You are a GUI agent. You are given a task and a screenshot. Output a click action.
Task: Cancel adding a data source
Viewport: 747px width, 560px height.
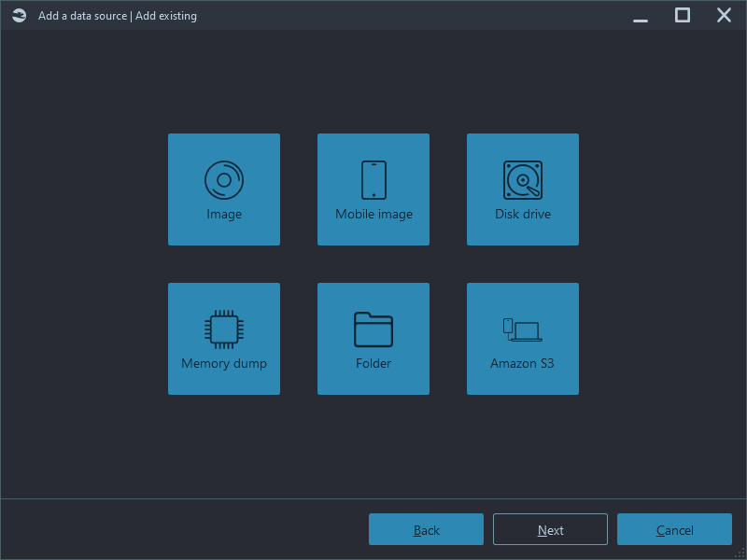tap(674, 529)
